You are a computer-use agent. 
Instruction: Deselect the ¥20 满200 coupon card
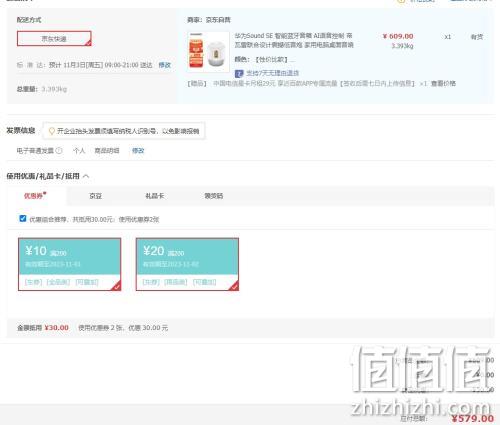187,264
